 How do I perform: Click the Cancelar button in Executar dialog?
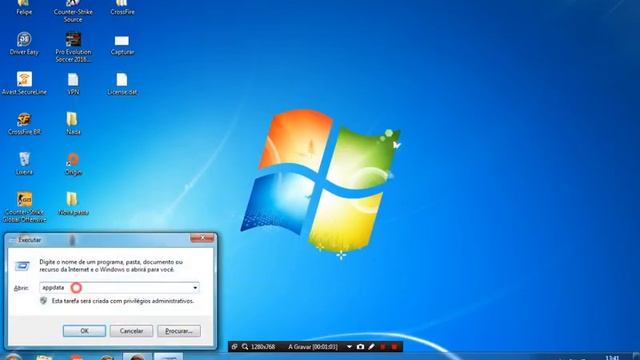point(131,331)
